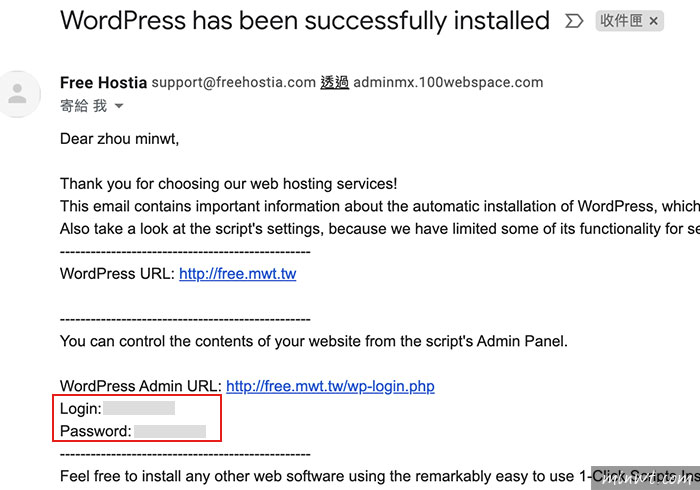Click the WordPress URL: label
Viewport: 700px width, 490px height.
coord(117,274)
